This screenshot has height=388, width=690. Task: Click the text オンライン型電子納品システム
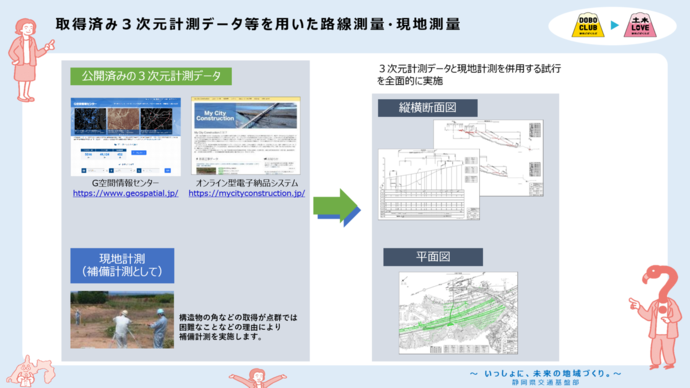coord(247,183)
